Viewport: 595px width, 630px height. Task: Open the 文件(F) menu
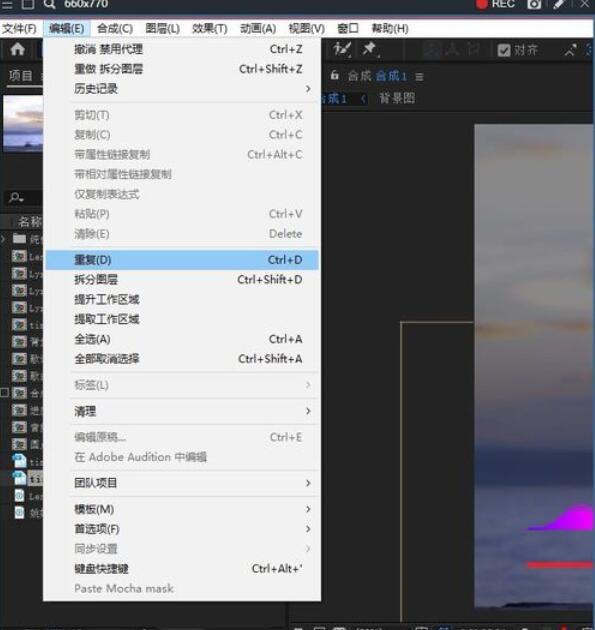coord(19,29)
